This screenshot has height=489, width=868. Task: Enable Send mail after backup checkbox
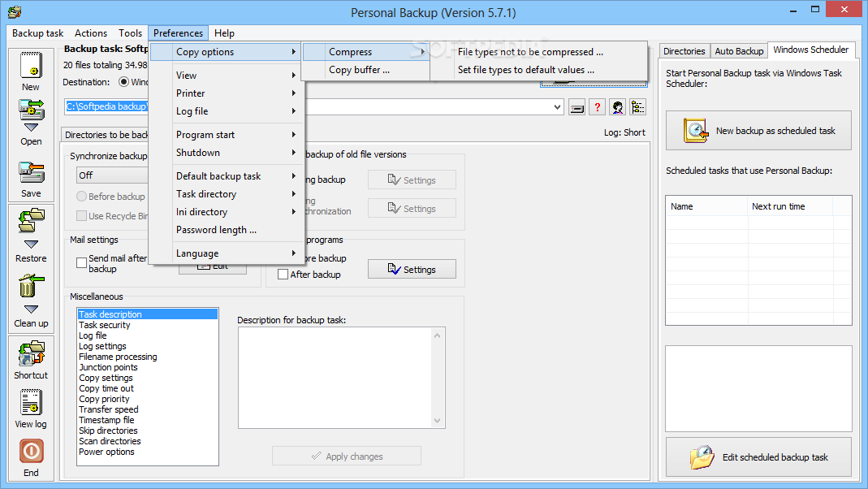click(81, 262)
